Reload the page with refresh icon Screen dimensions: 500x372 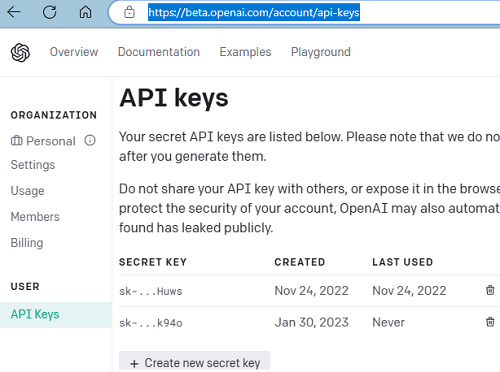point(49,12)
